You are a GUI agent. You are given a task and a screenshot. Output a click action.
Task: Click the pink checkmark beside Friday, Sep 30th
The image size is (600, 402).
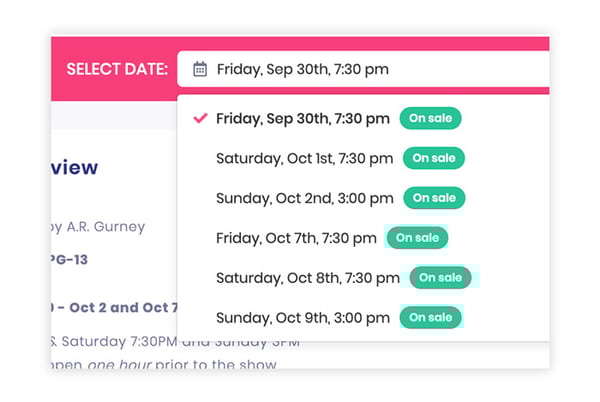click(x=200, y=118)
